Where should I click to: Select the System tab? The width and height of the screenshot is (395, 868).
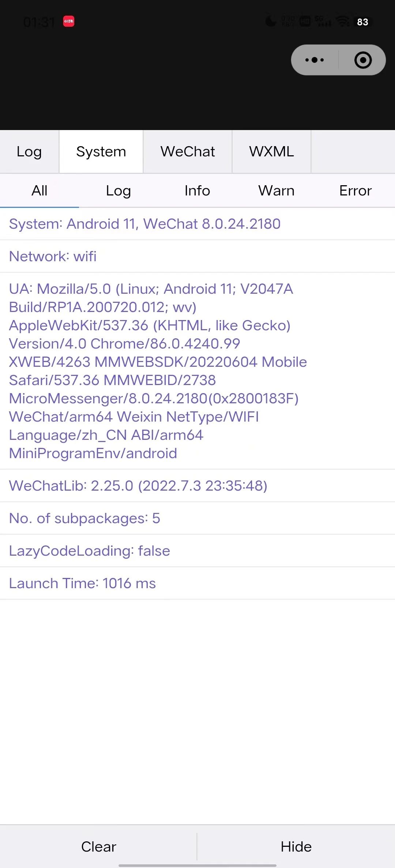(101, 152)
